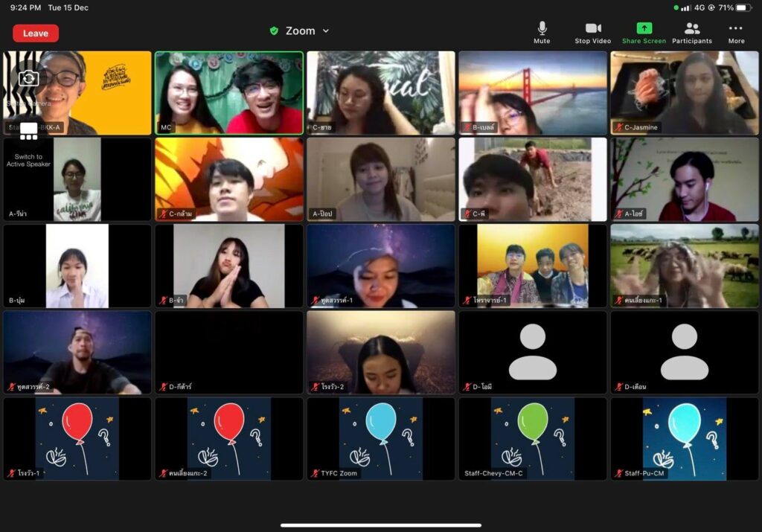The height and width of the screenshot is (532, 762).
Task: Leave the Zoom meeting
Action: (36, 33)
